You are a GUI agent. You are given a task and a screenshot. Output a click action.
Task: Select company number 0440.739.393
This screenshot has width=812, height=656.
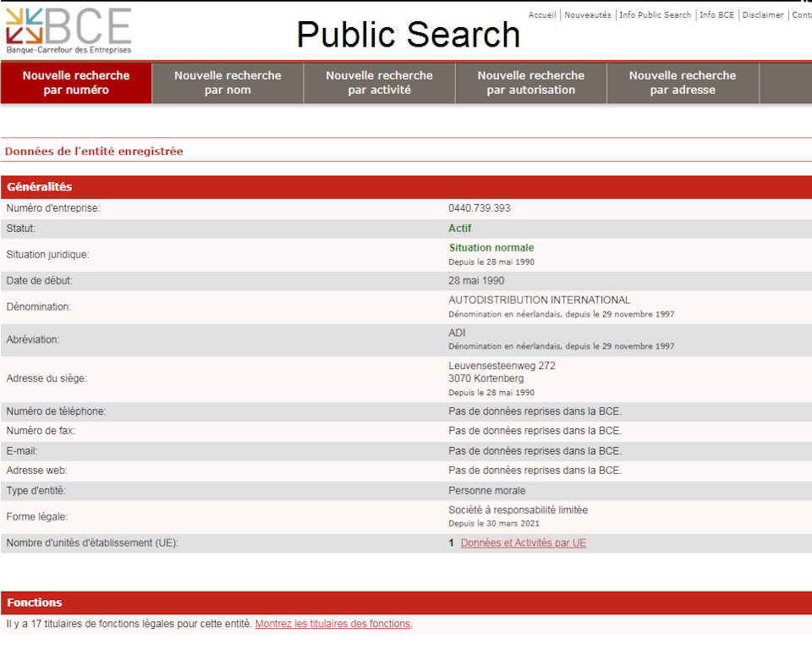479,208
